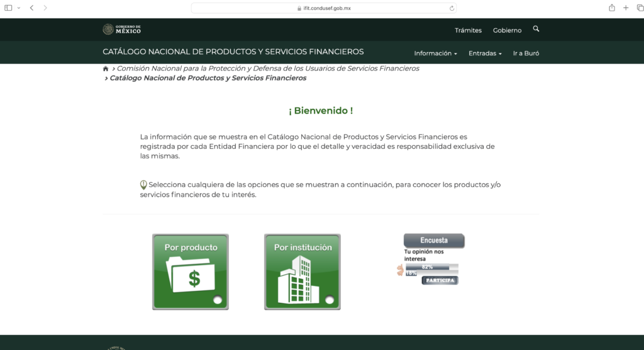Expand the Entradas dropdown menu
Image resolution: width=644 pixels, height=350 pixels.
(485, 53)
